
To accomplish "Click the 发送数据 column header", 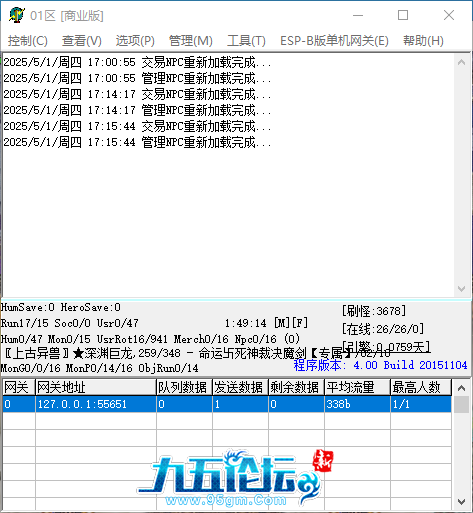I will pyautogui.click(x=240, y=388).
